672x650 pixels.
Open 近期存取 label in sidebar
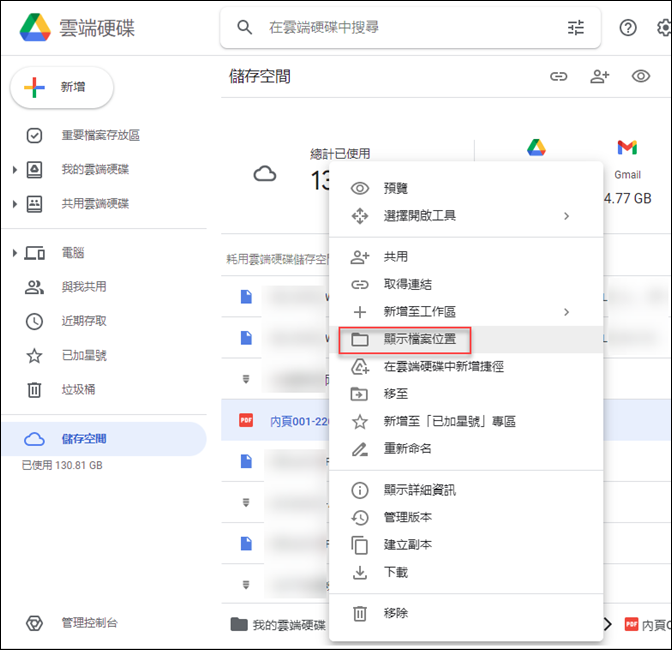(x=84, y=321)
